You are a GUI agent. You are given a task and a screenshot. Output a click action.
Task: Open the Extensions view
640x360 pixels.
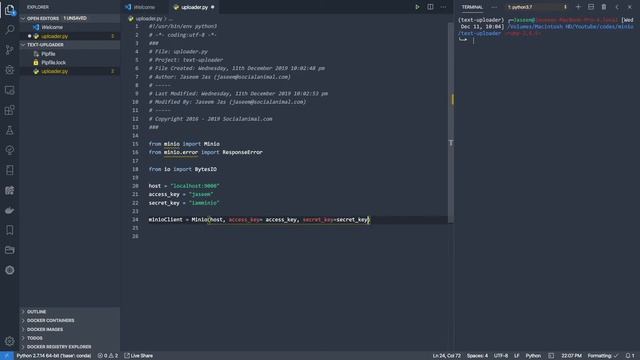tap(10, 110)
